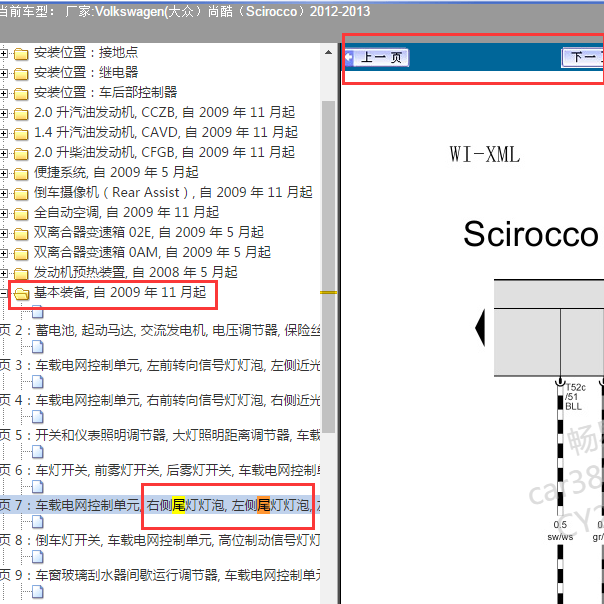
Task: Click the page icon directly under 基本装备 folder
Action: 37,312
